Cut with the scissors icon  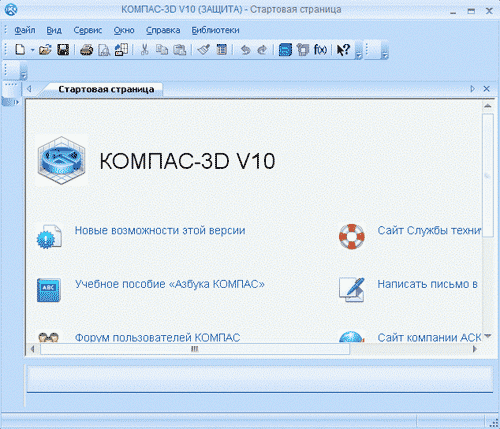[144, 50]
